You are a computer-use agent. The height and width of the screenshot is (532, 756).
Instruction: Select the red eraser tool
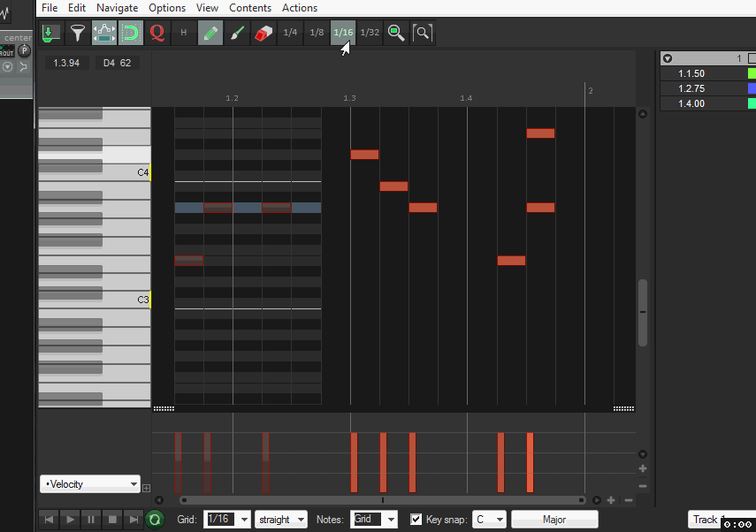click(x=263, y=33)
